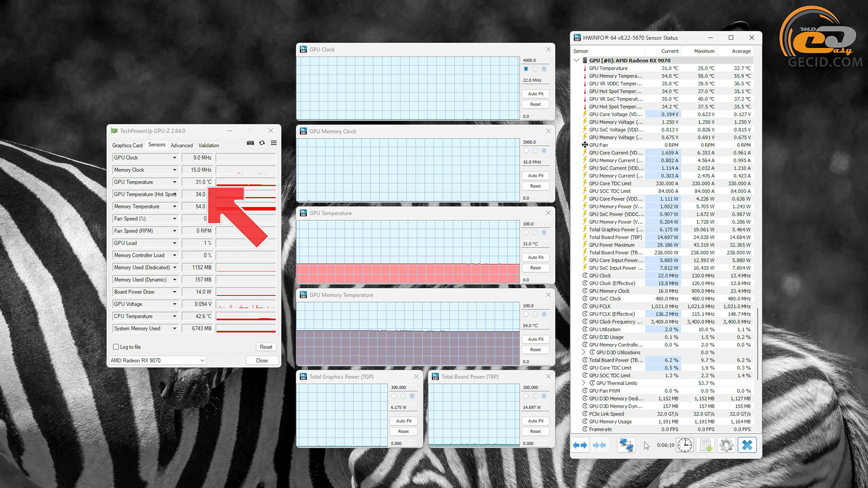Click Reset in GPU Memory Clock graph
Viewport: 868px width, 488px height.
[x=536, y=186]
